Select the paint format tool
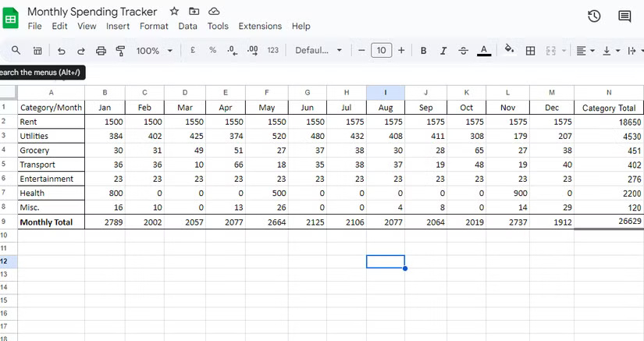This screenshot has width=644, height=341. click(x=120, y=51)
